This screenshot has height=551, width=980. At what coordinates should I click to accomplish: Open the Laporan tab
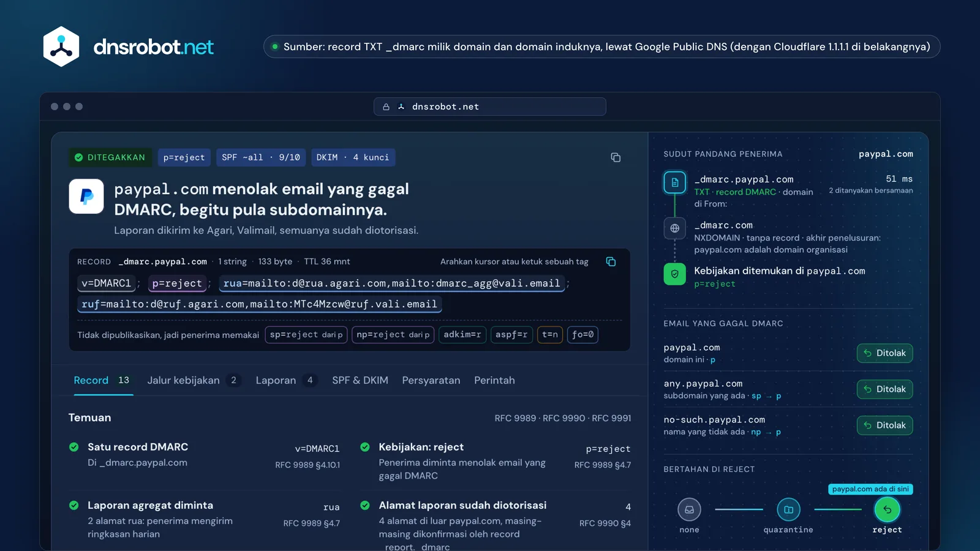click(x=287, y=380)
